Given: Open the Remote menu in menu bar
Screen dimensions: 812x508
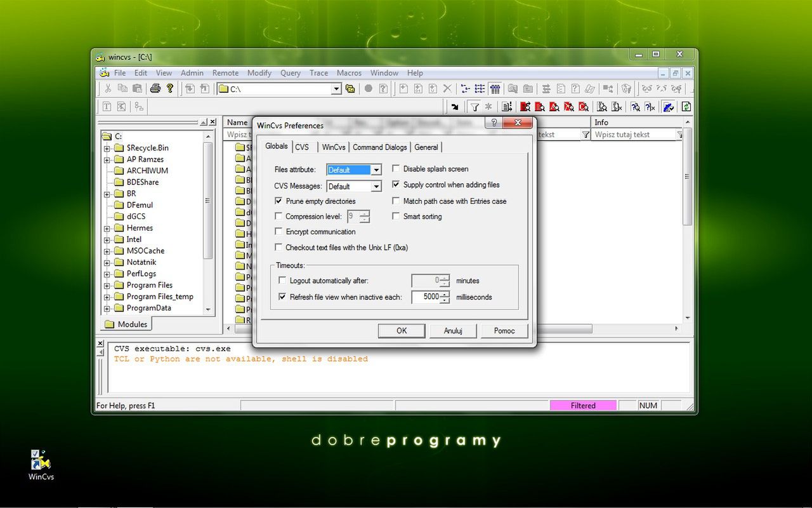Looking at the screenshot, I should (225, 73).
